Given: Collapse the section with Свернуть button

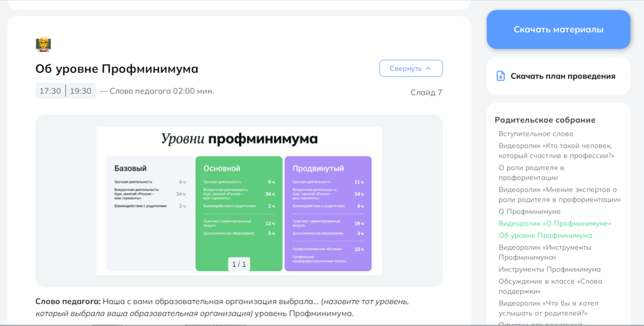Looking at the screenshot, I should pyautogui.click(x=411, y=68).
